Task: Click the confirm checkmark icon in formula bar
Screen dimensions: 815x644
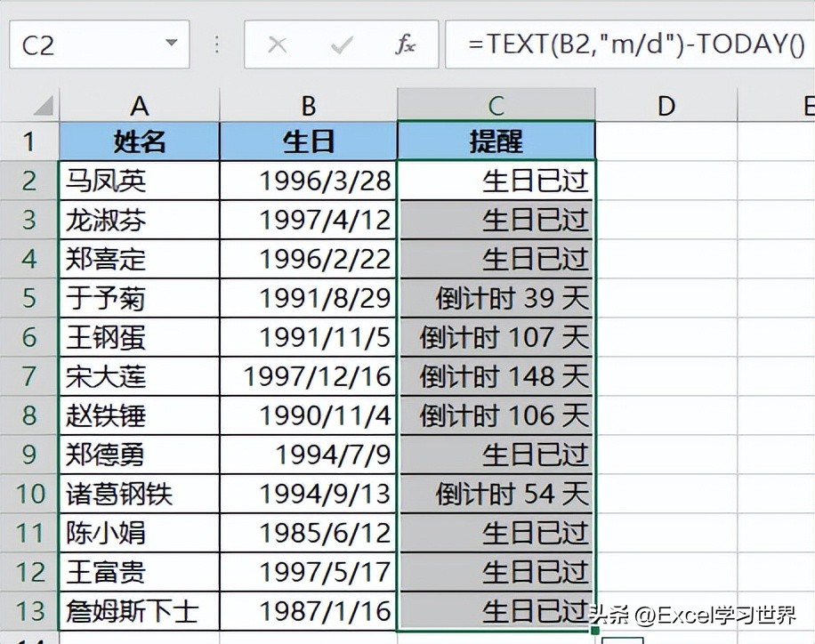Action: [x=342, y=44]
